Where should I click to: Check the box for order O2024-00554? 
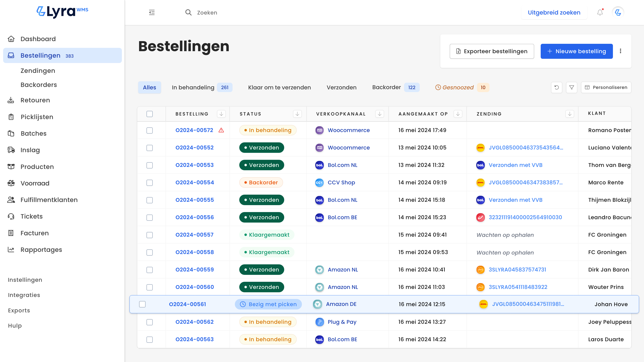(x=150, y=183)
